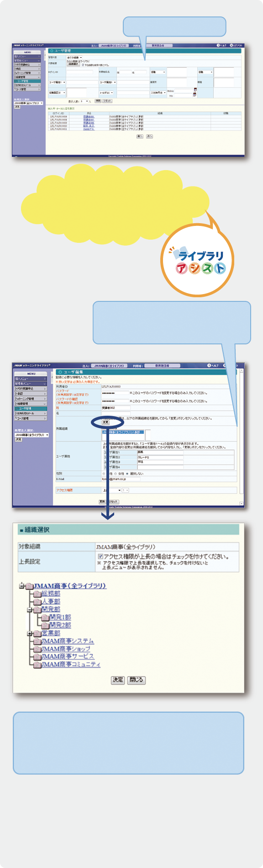The width and height of the screenshot is (263, 868).
Task: Open 処理法人選択 dropdown in user edit sidebar
Action: click(32, 435)
